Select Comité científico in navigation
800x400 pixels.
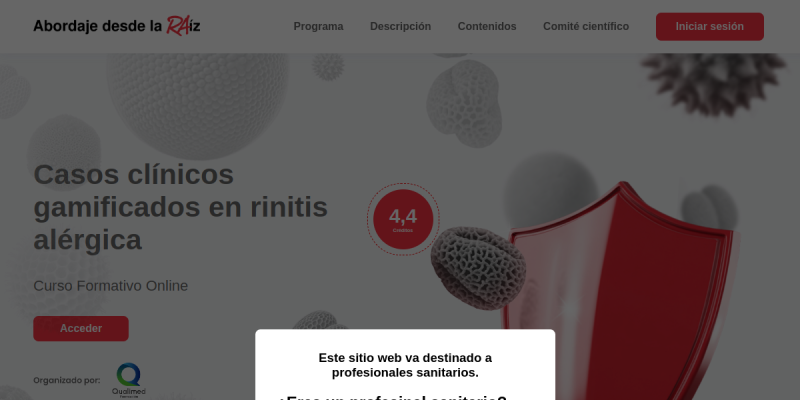[x=586, y=27]
